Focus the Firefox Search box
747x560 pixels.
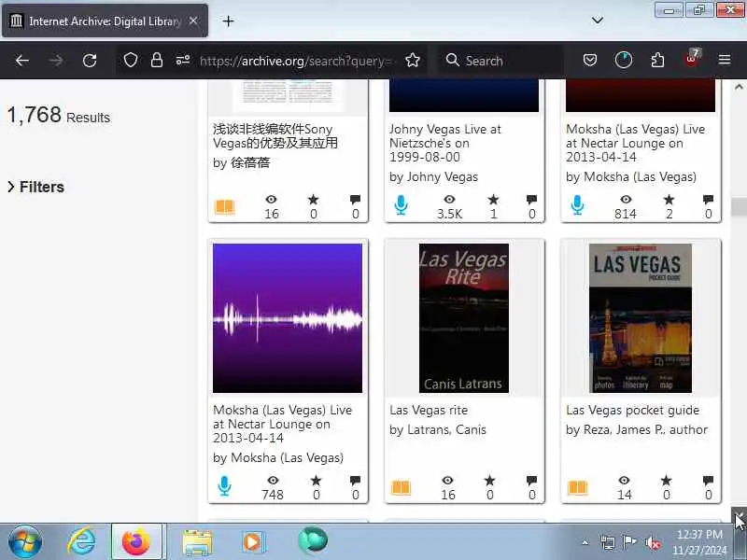pyautogui.click(x=500, y=61)
